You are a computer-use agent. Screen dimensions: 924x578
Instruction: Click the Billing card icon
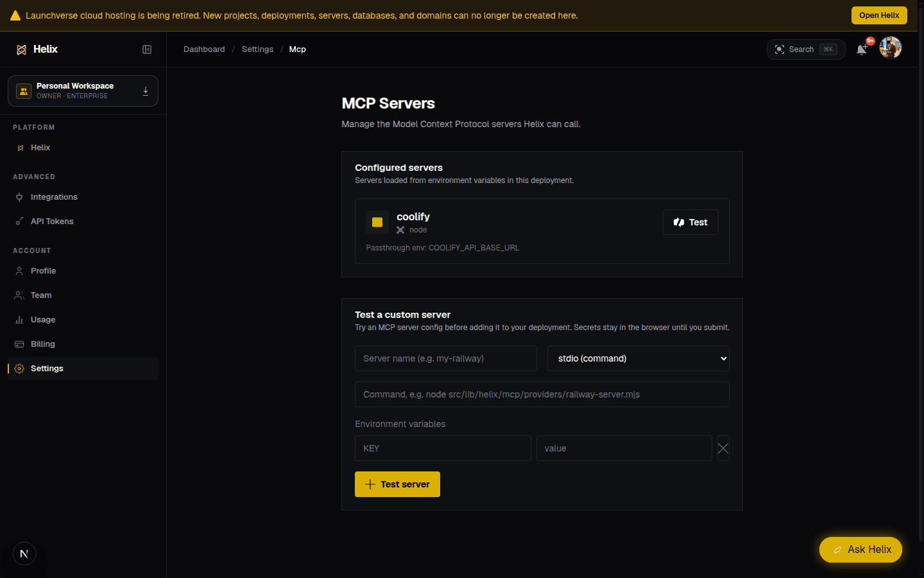19,344
